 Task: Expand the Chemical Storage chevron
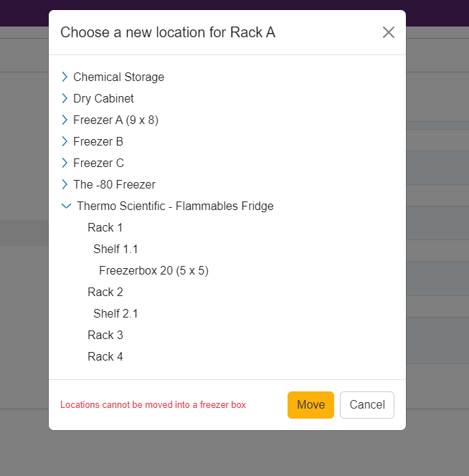pyautogui.click(x=65, y=77)
